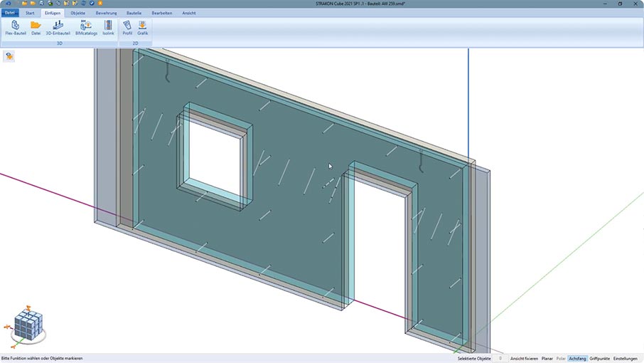Open Einstellungen in the status bar
The width and height of the screenshot is (644, 363).
point(626,359)
